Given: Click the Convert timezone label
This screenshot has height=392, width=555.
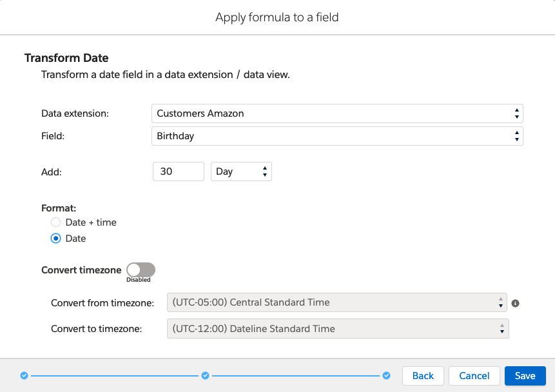Looking at the screenshot, I should (81, 270).
